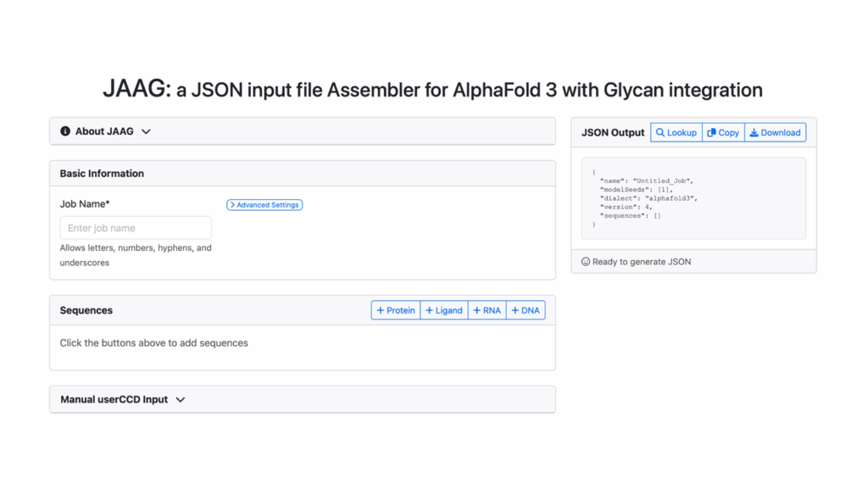Download the JSON file via the Download icon
868x488 pixels.
click(x=754, y=133)
